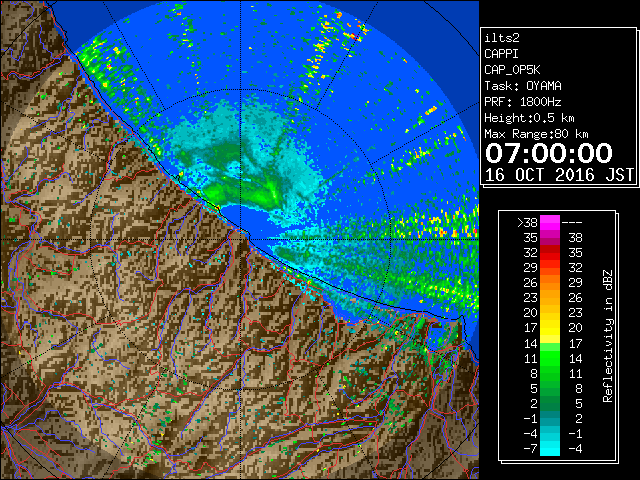This screenshot has height=480, width=640.
Task: Click the '>38' legend label
Action: pyautogui.click(x=527, y=223)
